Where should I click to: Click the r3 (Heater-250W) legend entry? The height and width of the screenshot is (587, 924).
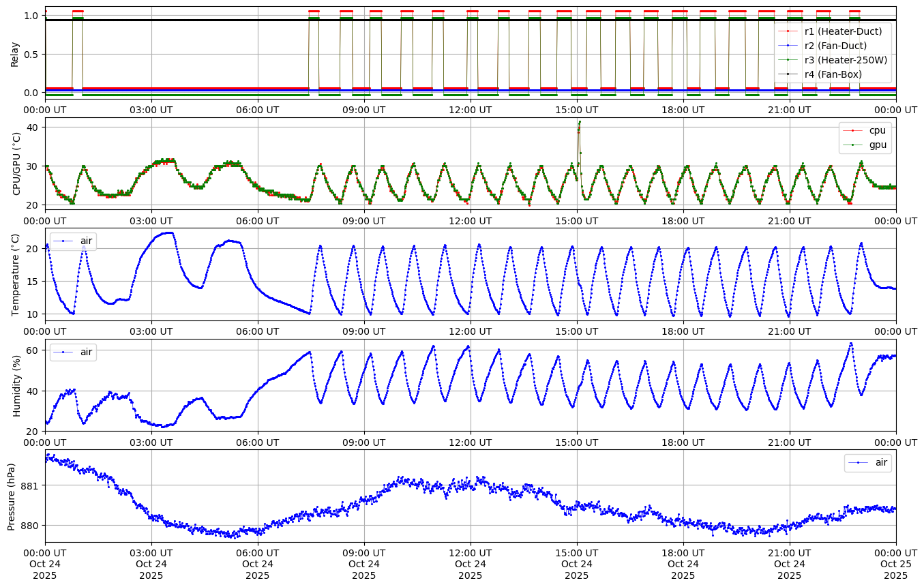point(846,60)
